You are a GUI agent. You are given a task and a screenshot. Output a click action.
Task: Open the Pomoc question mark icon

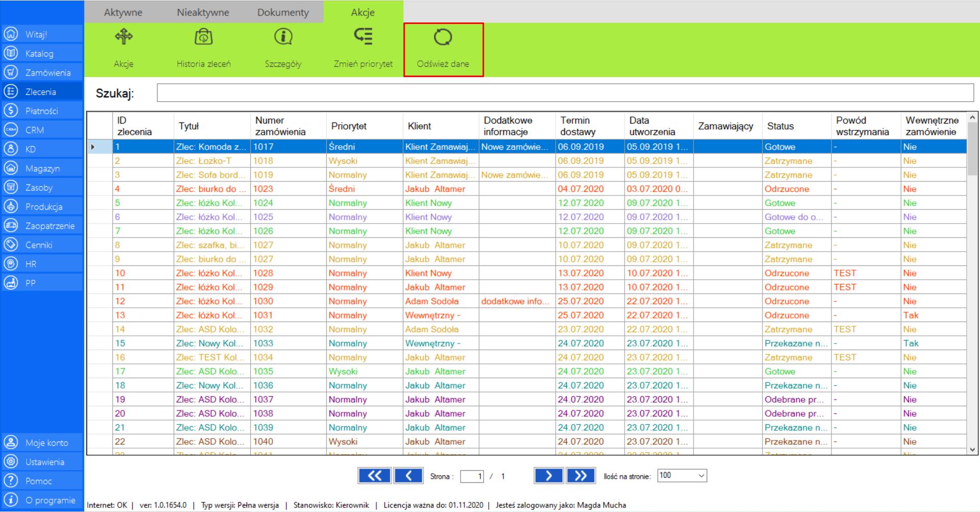(x=10, y=481)
